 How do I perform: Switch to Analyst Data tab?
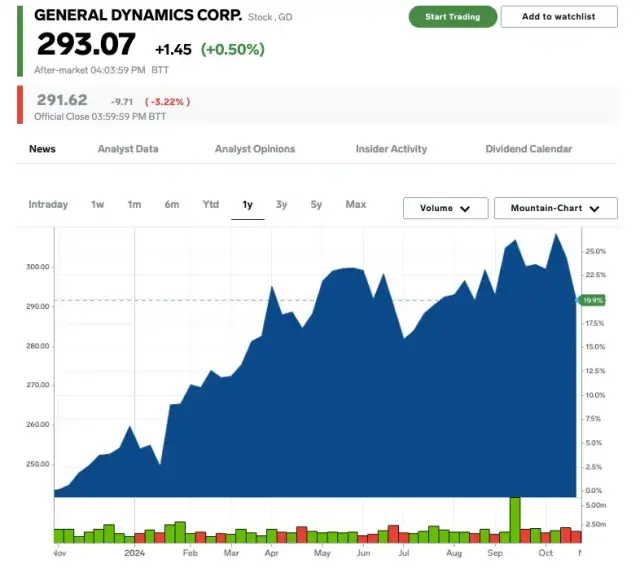pyautogui.click(x=128, y=149)
